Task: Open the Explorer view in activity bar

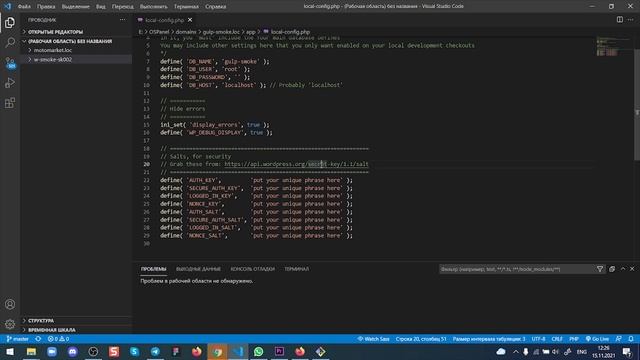Action: (x=10, y=22)
